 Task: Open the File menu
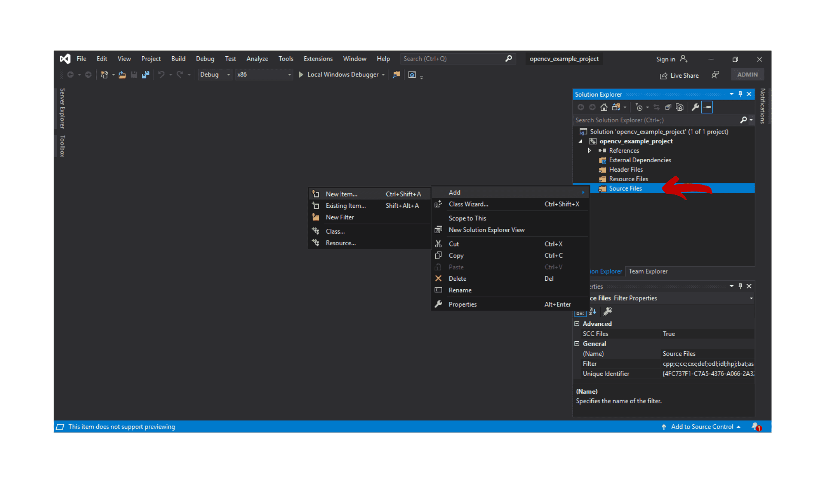click(81, 59)
